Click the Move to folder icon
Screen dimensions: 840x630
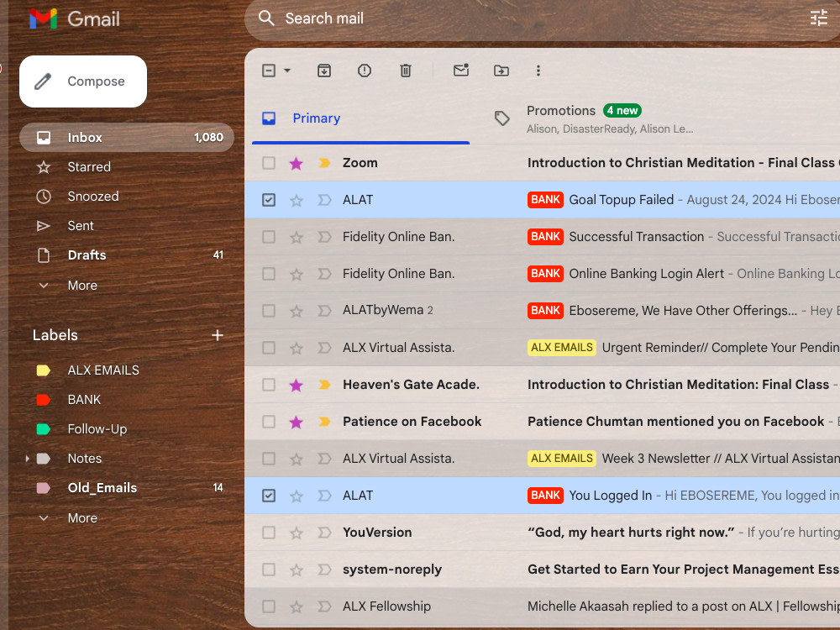point(501,71)
